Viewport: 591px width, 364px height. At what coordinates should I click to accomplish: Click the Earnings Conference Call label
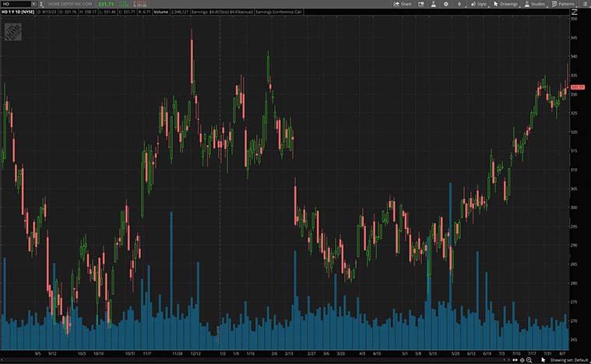pos(283,13)
